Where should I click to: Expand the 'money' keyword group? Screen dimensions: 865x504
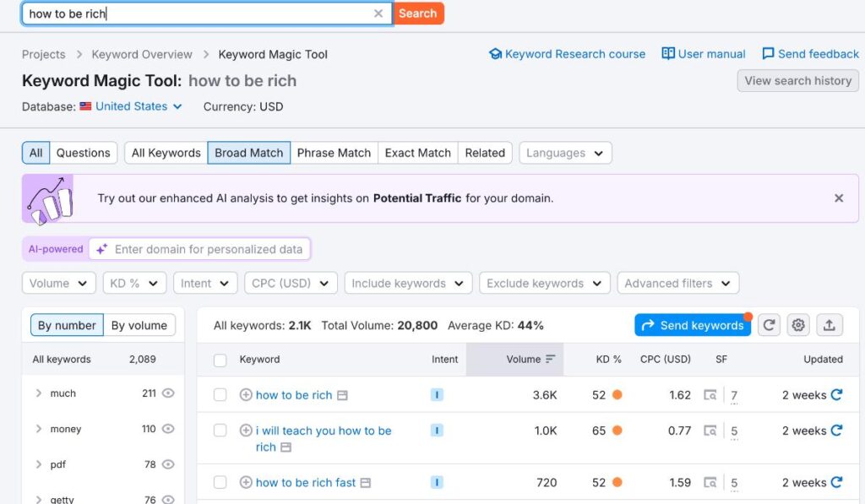point(38,429)
